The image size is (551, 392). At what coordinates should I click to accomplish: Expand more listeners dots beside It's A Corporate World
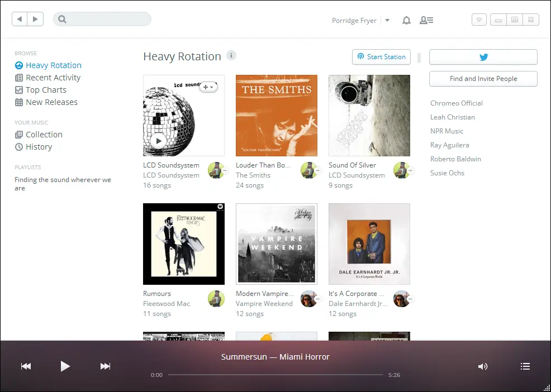click(410, 299)
